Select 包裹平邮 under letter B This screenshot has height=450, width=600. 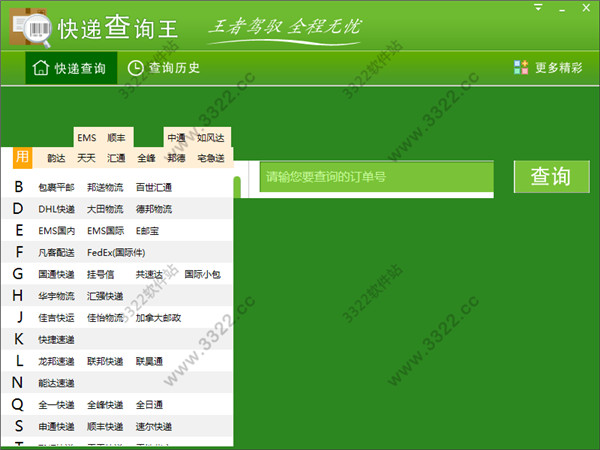pyautogui.click(x=56, y=187)
